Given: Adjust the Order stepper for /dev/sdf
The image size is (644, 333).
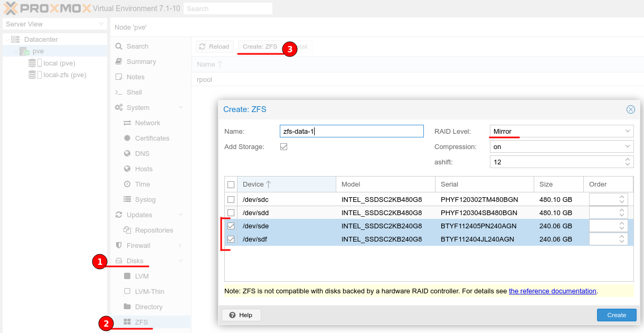Looking at the screenshot, I should pos(622,239).
